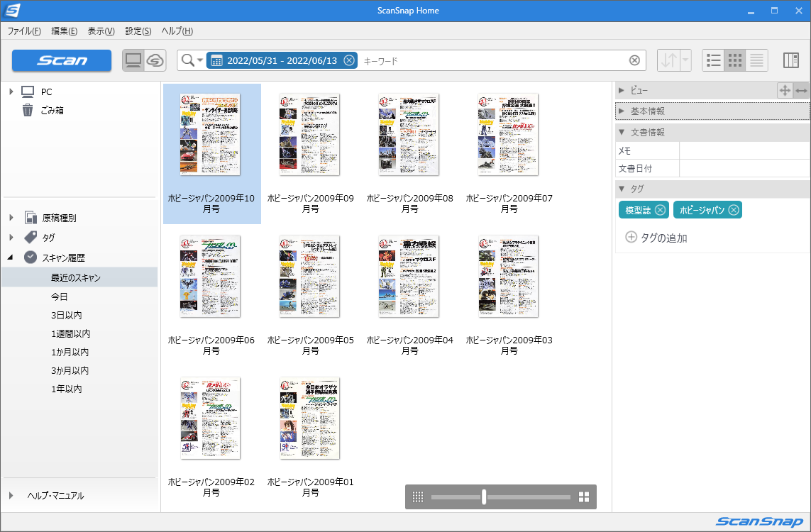Switch to ScanSnap Cloud view icon

pos(155,60)
